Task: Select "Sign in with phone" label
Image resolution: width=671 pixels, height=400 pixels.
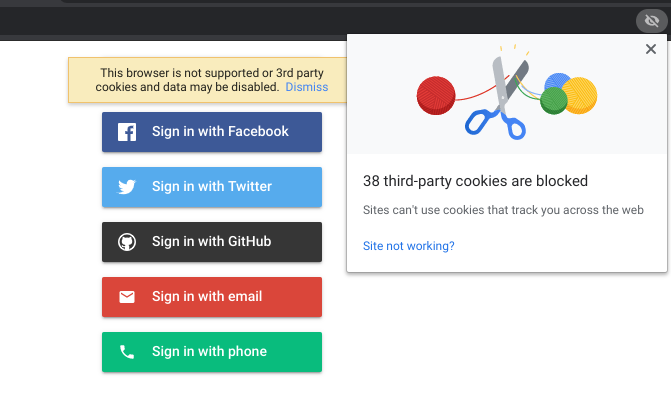Action: point(209,352)
